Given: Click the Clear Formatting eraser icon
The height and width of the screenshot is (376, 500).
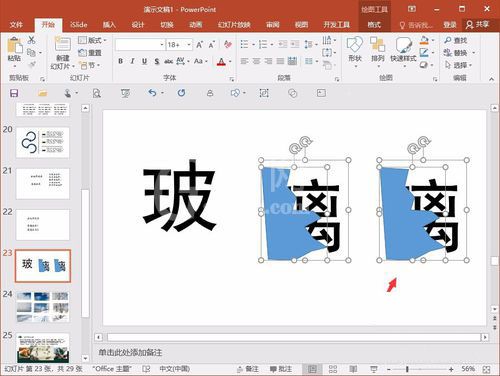Looking at the screenshot, I should (228, 44).
